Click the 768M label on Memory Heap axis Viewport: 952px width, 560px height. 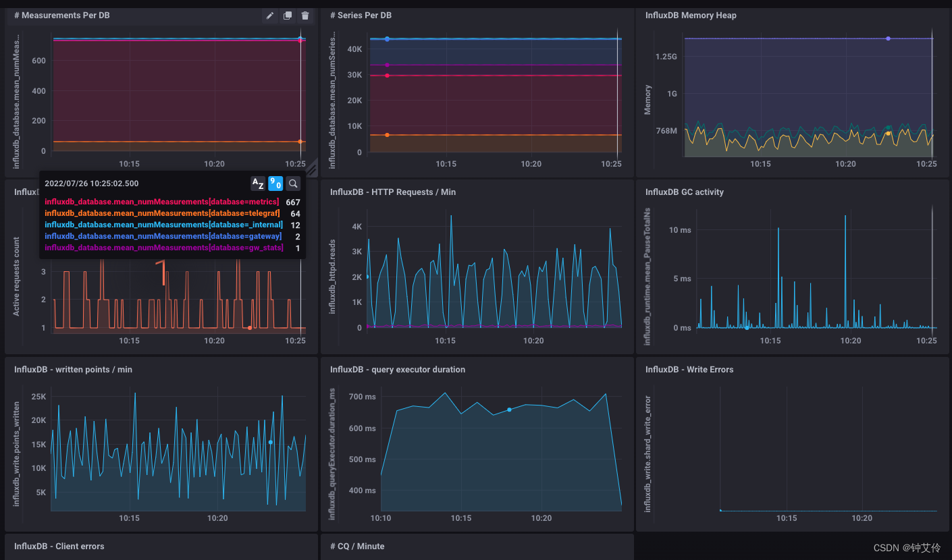click(666, 131)
